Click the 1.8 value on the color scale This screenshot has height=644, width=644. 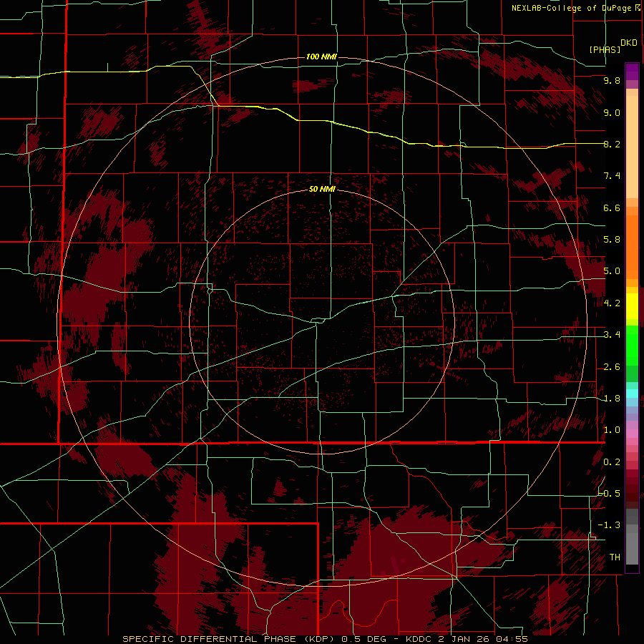pyautogui.click(x=612, y=399)
